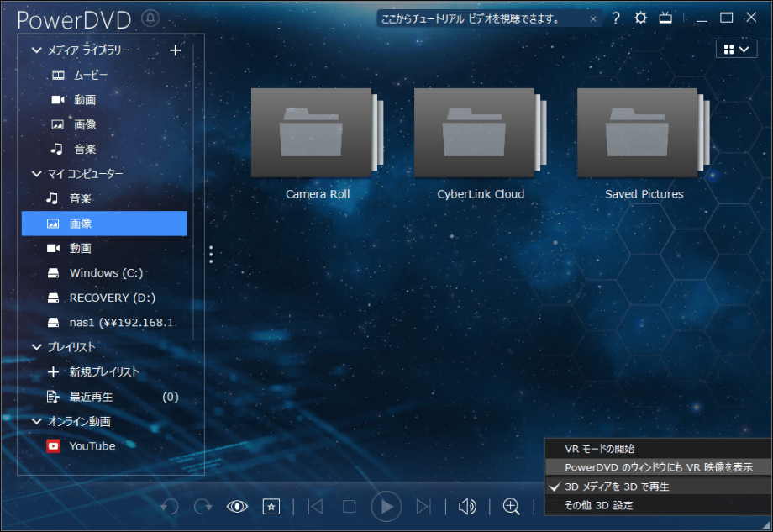Collapse the メディア ライブラリー section
The height and width of the screenshot is (532, 773).
[36, 50]
